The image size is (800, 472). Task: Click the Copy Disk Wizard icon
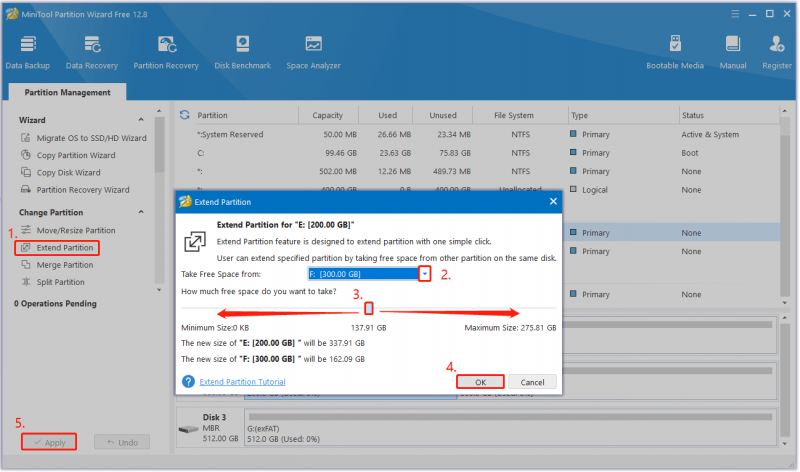point(26,172)
